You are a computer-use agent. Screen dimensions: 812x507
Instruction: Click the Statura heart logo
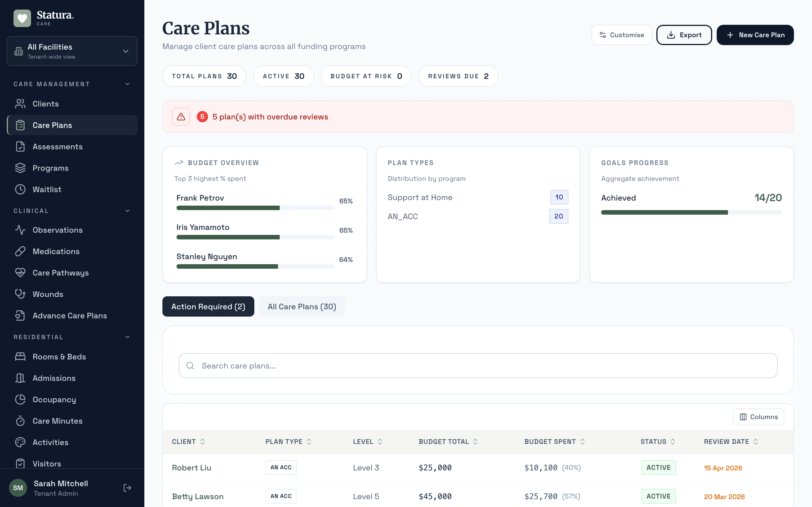(x=22, y=18)
